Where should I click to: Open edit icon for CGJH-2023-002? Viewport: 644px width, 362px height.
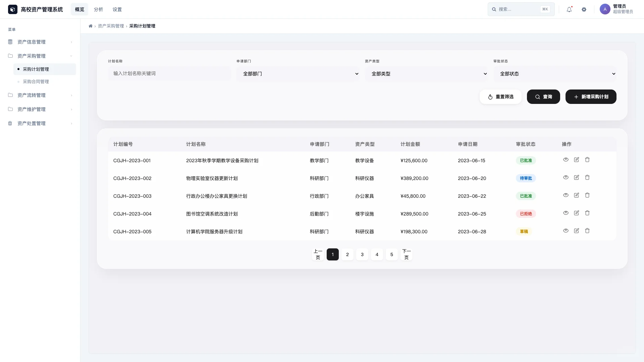(x=577, y=177)
